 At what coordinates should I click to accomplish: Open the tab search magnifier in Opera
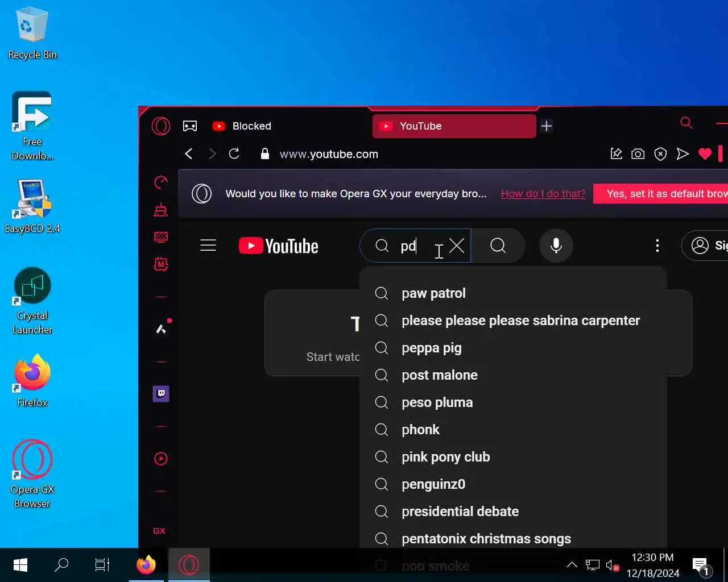[x=686, y=123]
